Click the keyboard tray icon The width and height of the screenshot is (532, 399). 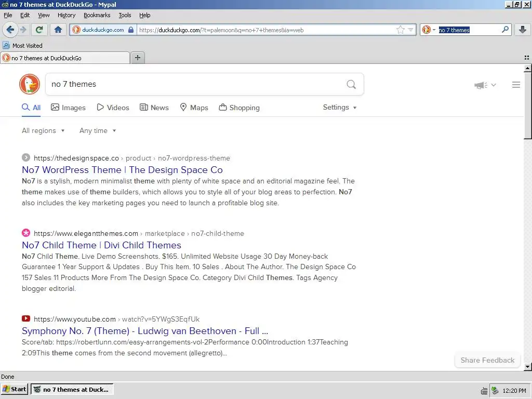(485, 391)
